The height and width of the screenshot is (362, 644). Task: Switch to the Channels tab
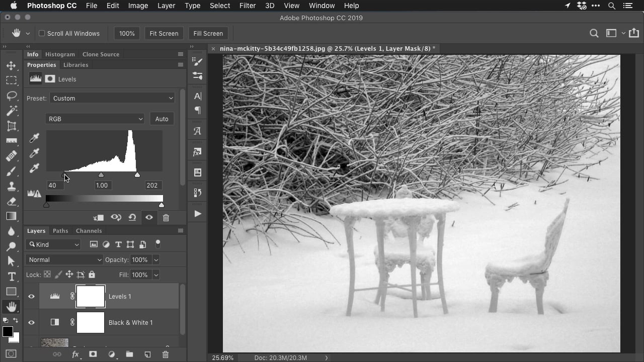89,231
